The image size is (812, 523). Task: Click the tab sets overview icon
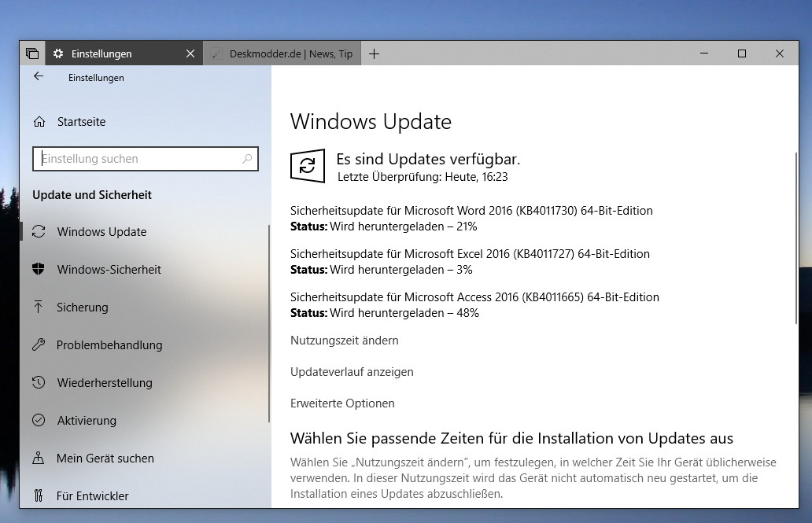point(32,53)
